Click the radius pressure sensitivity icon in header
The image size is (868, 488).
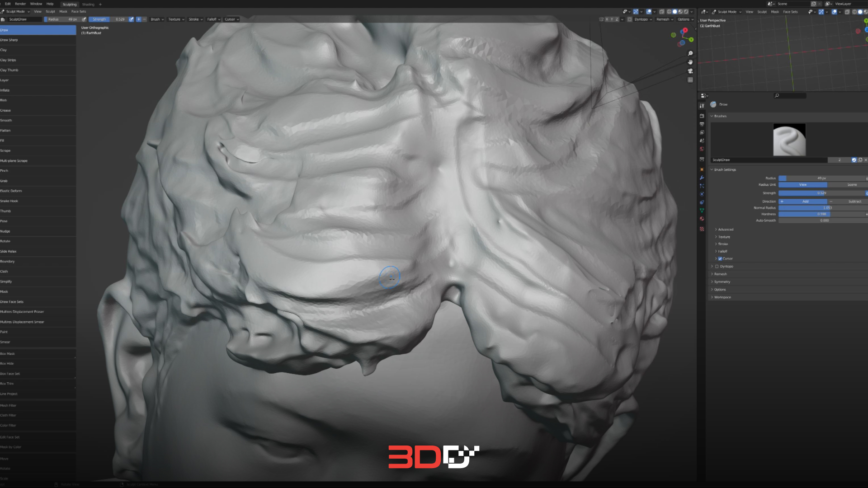pos(84,19)
